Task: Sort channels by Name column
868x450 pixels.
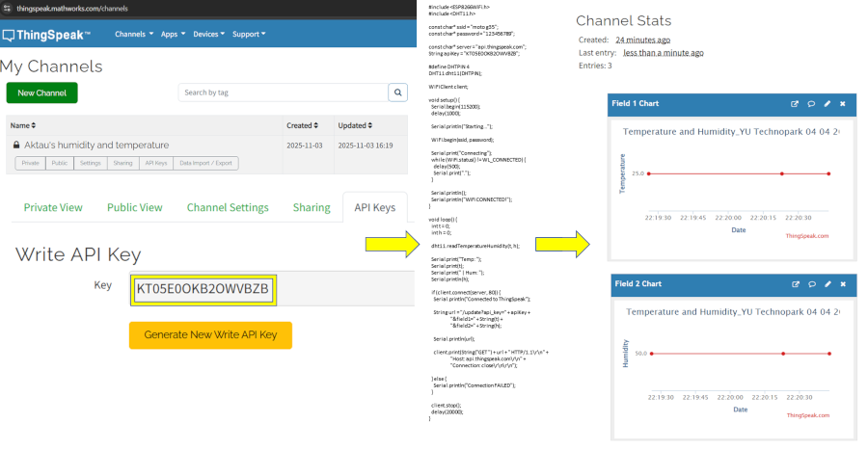Action: pos(23,125)
